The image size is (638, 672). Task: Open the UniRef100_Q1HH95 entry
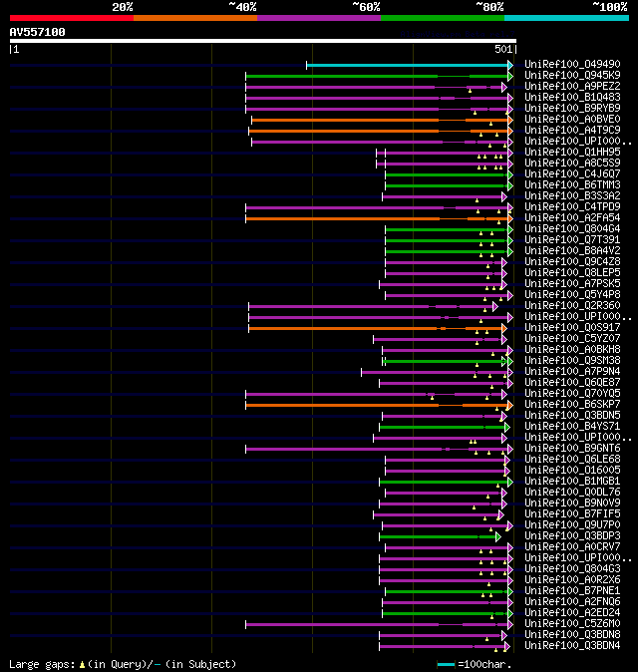click(x=572, y=153)
